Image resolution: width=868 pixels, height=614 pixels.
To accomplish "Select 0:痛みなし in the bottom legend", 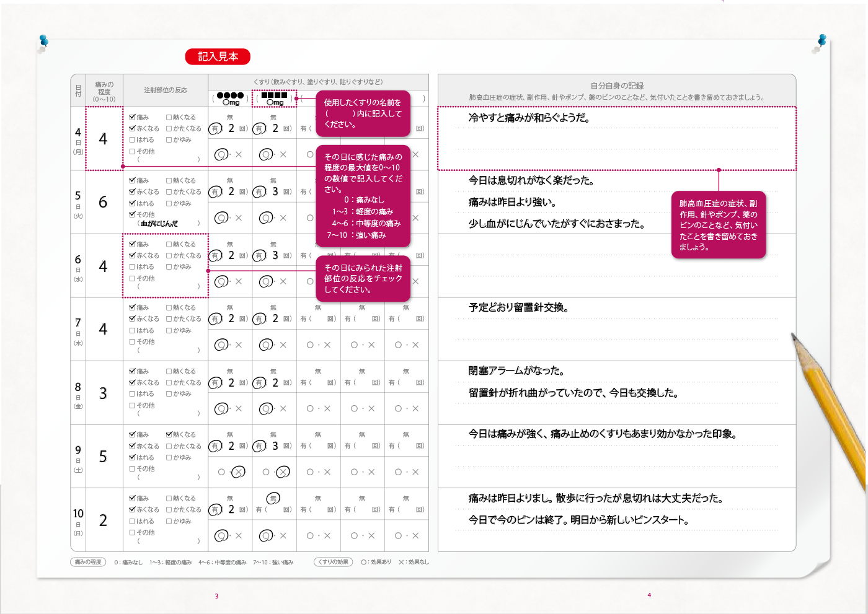I will point(128,563).
